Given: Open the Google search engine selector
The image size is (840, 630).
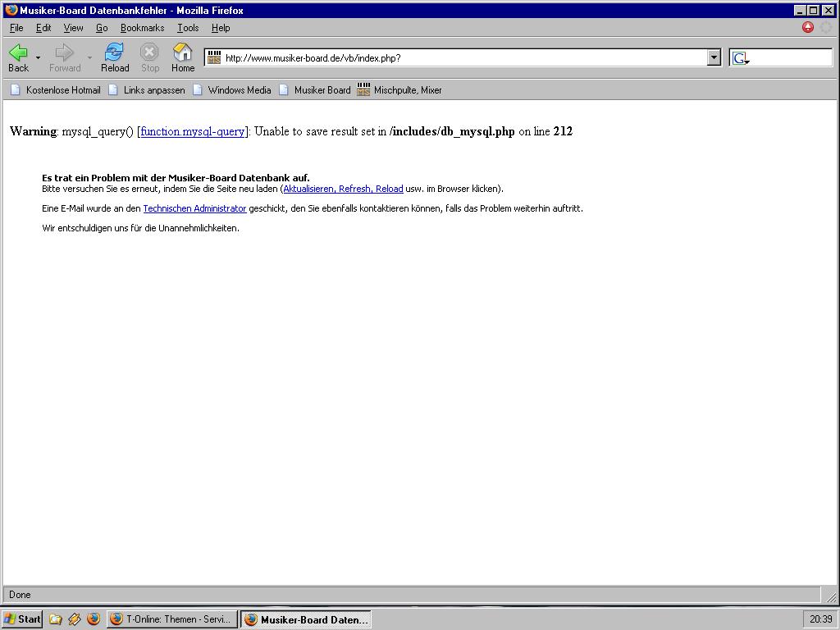Looking at the screenshot, I should click(741, 58).
